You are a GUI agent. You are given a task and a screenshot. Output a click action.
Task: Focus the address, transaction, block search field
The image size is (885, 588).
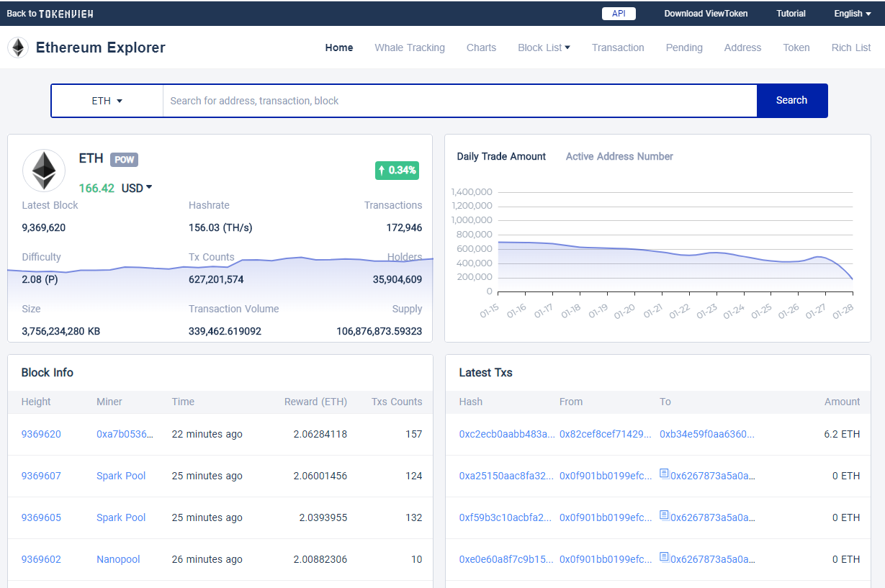pos(459,101)
